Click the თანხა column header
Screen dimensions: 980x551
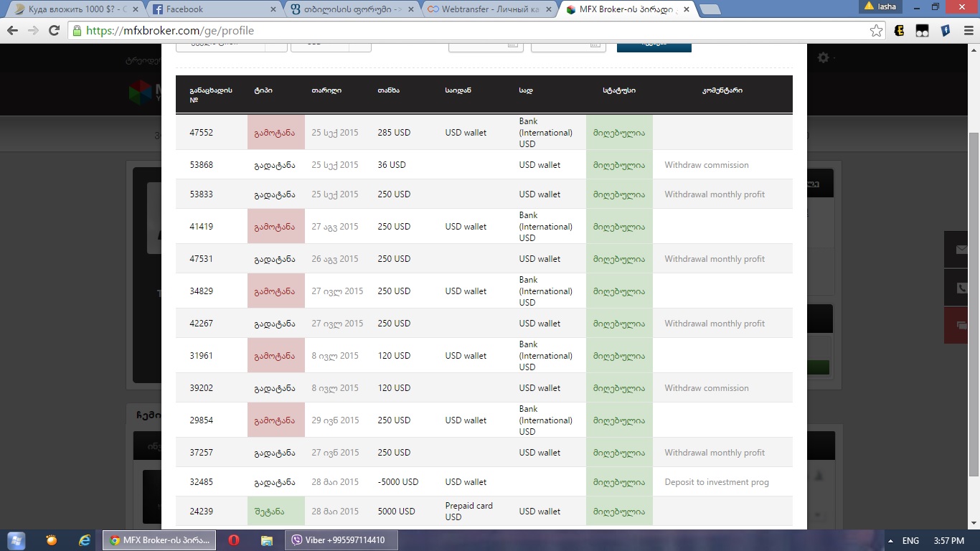389,90
